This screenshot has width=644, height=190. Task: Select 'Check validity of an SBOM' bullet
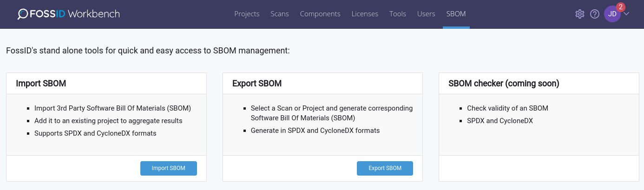507,108
